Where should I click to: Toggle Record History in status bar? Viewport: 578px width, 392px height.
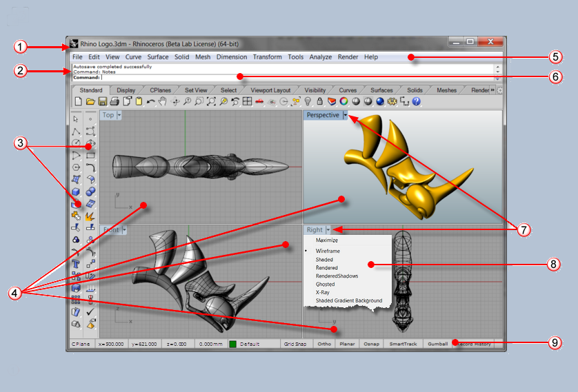tap(474, 344)
